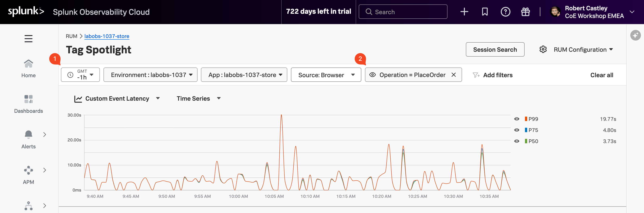This screenshot has width=644, height=213.
Task: Toggle P50 series visibility eye
Action: pyautogui.click(x=516, y=141)
